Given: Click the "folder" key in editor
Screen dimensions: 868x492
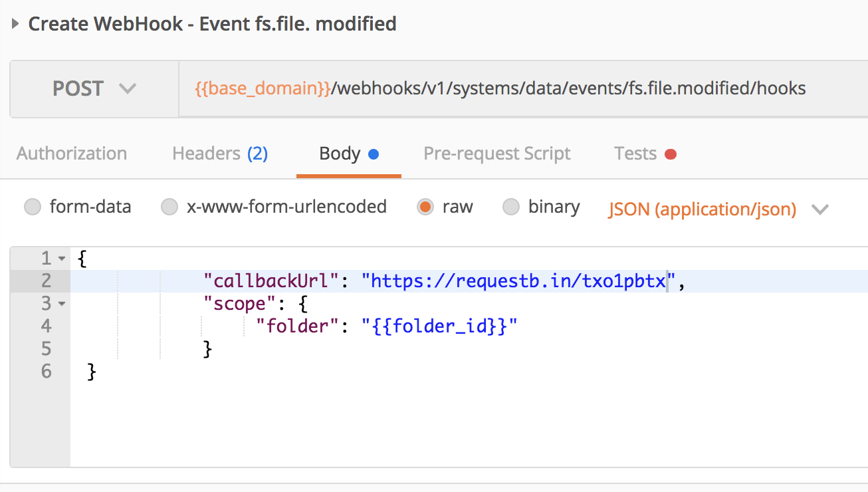Looking at the screenshot, I should (296, 326).
